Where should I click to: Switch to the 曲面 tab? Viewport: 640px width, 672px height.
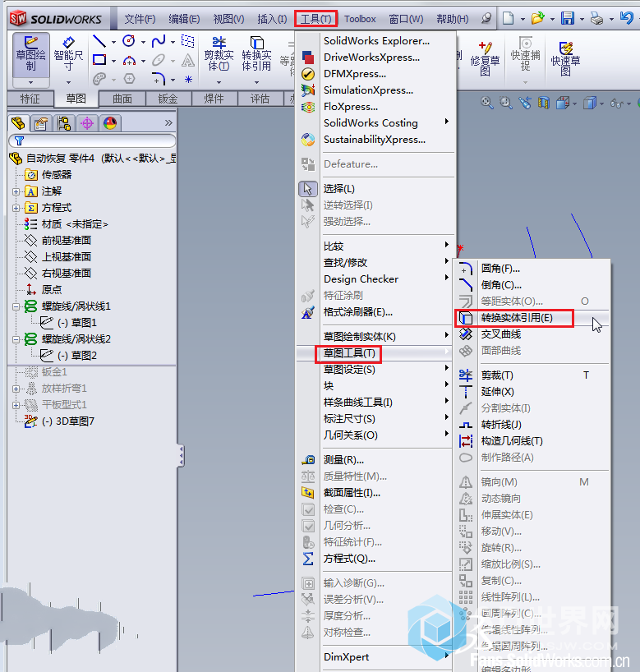[x=122, y=99]
